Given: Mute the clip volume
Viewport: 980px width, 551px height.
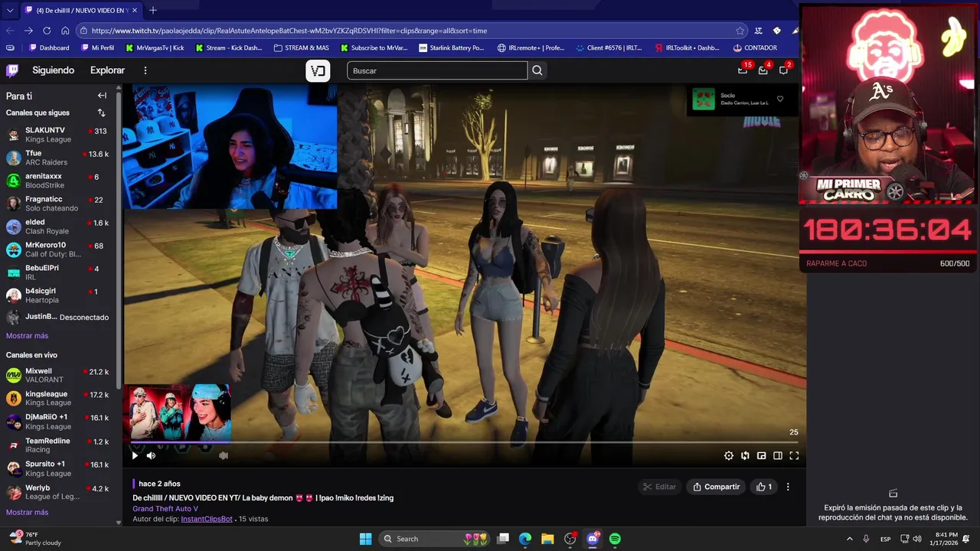Looking at the screenshot, I should tap(151, 455).
